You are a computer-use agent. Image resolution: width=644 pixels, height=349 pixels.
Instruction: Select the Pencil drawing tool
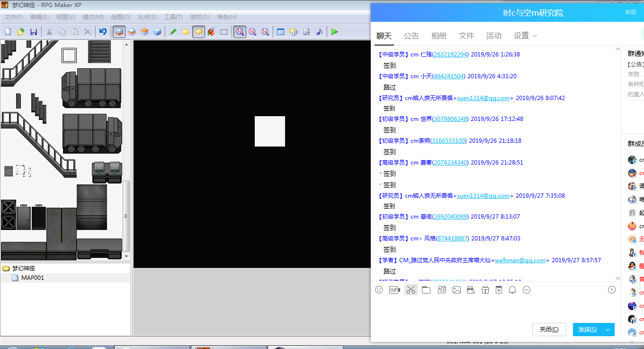173,32
